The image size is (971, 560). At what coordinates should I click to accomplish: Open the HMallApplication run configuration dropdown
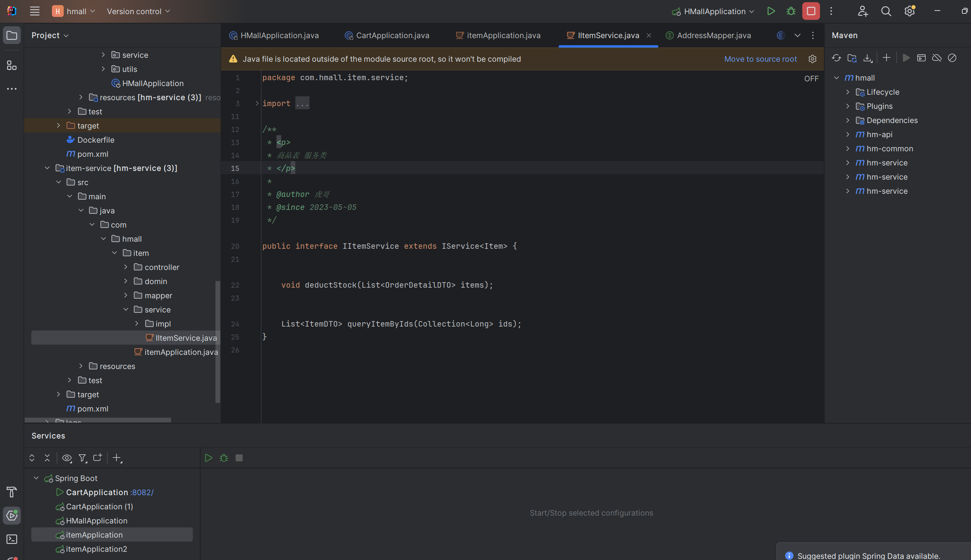(713, 11)
